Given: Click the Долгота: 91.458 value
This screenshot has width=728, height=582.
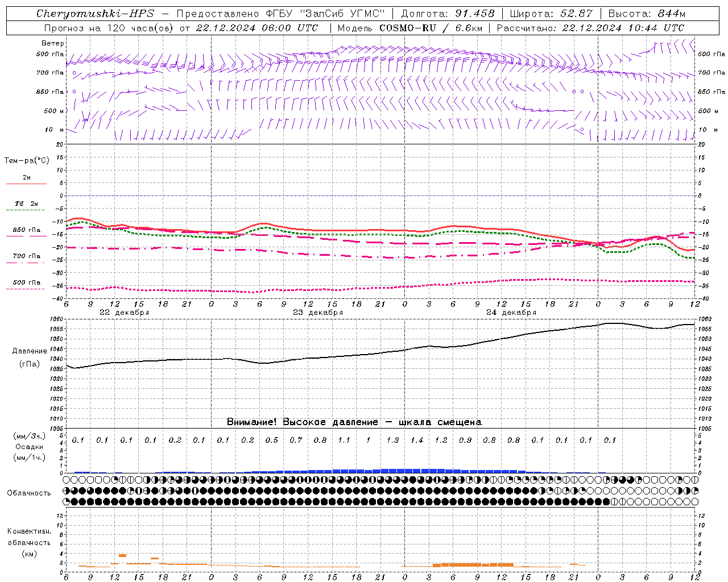Looking at the screenshot, I should pyautogui.click(x=448, y=14).
